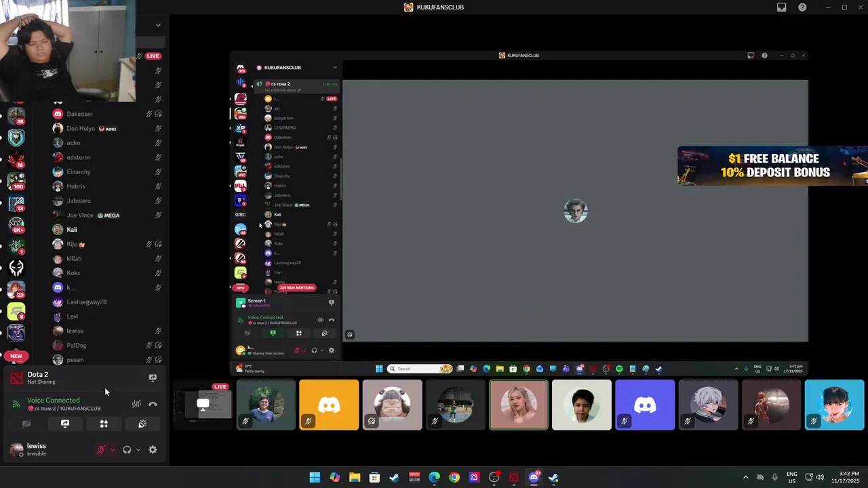
Task: Open File Explorer from the taskbar
Action: (355, 477)
